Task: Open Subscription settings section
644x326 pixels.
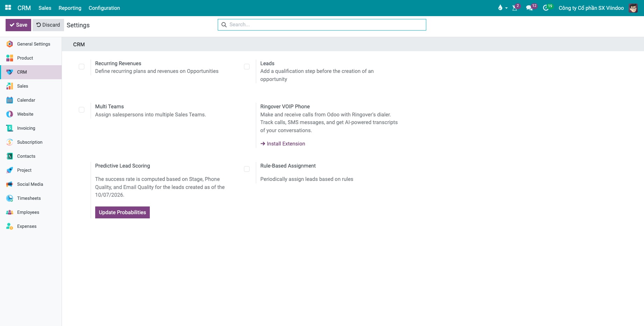Action: pyautogui.click(x=31, y=142)
